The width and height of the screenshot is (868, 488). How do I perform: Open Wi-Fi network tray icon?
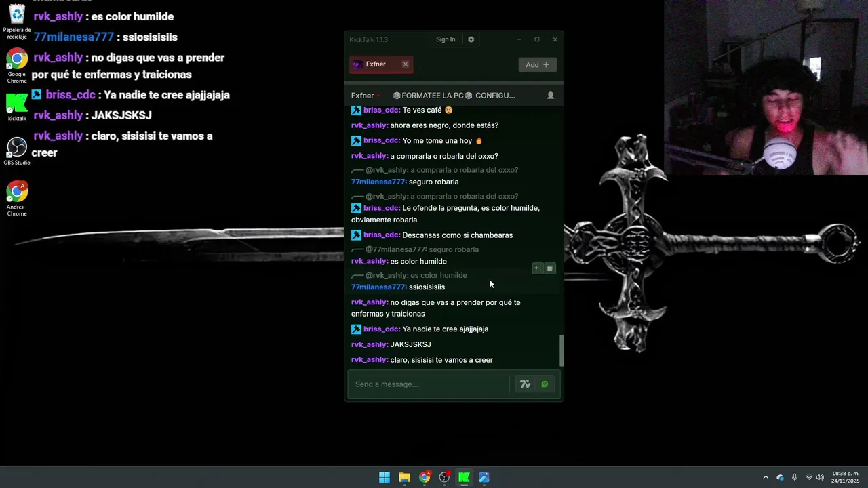tap(809, 477)
